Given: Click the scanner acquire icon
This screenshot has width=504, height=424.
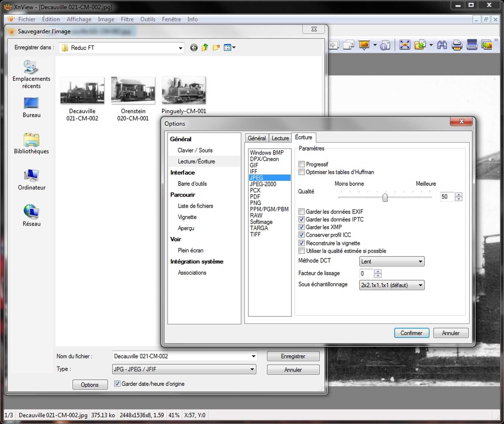Looking at the screenshot, I should point(472,45).
